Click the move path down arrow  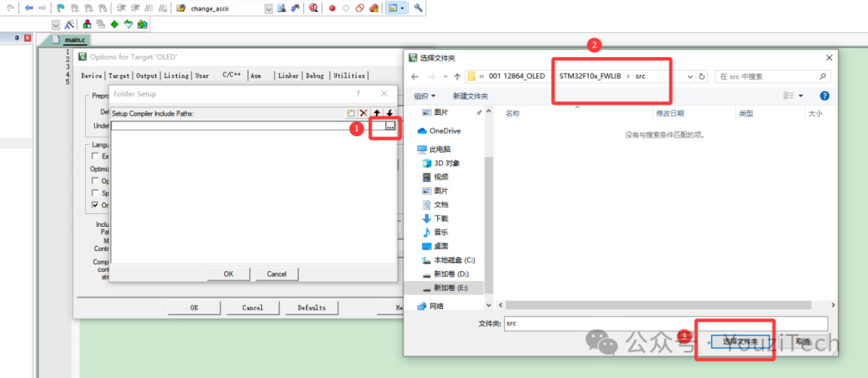[x=390, y=113]
